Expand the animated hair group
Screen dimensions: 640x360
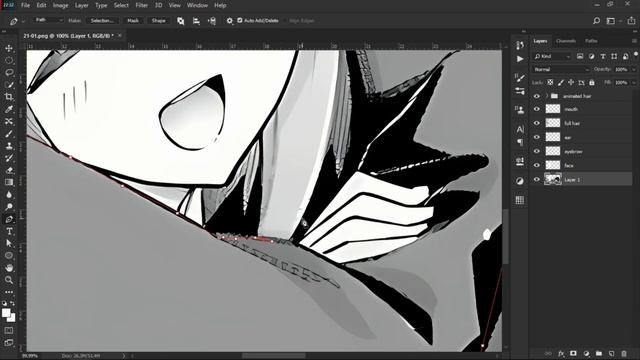point(547,96)
